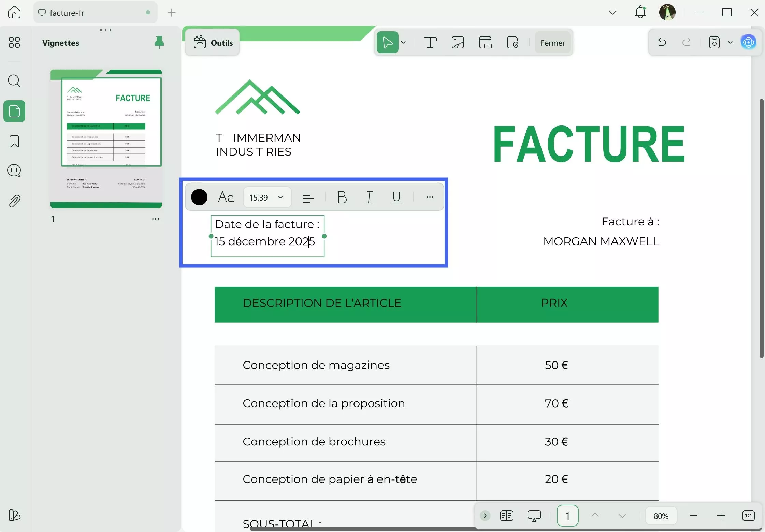765x532 pixels.
Task: Toggle bold formatting on the selected text
Action: coord(342,197)
